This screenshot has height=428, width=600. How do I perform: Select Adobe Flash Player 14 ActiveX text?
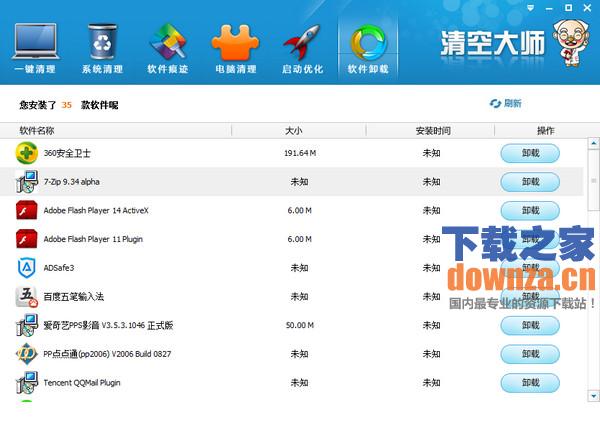[x=96, y=210]
